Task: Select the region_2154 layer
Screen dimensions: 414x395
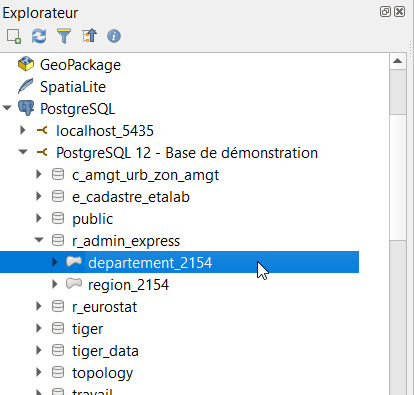Action: pyautogui.click(x=128, y=285)
